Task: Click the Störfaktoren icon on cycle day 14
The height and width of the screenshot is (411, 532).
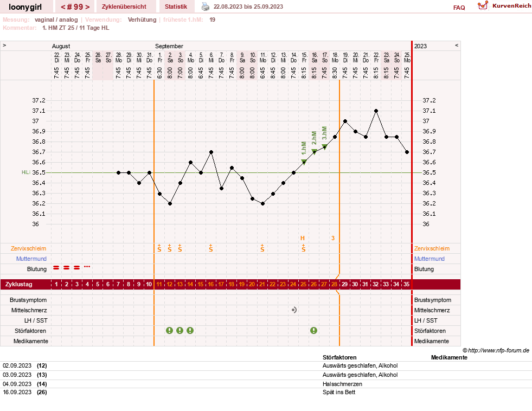Action: pyautogui.click(x=190, y=331)
